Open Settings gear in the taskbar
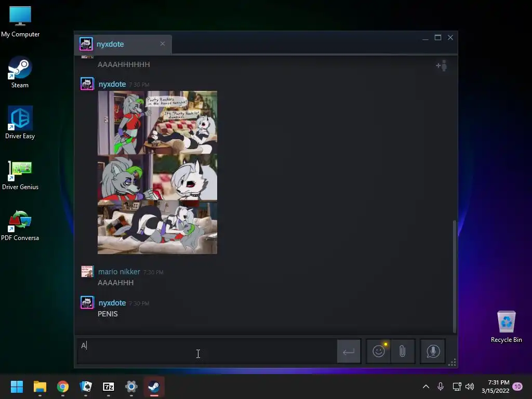Screen dimensions: 532x399 point(131,387)
